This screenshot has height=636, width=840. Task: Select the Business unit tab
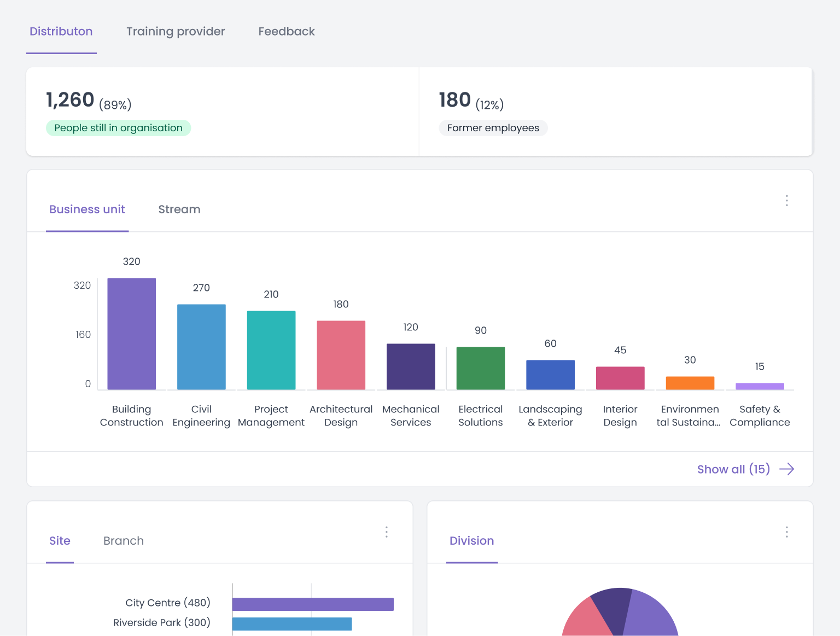pyautogui.click(x=87, y=209)
